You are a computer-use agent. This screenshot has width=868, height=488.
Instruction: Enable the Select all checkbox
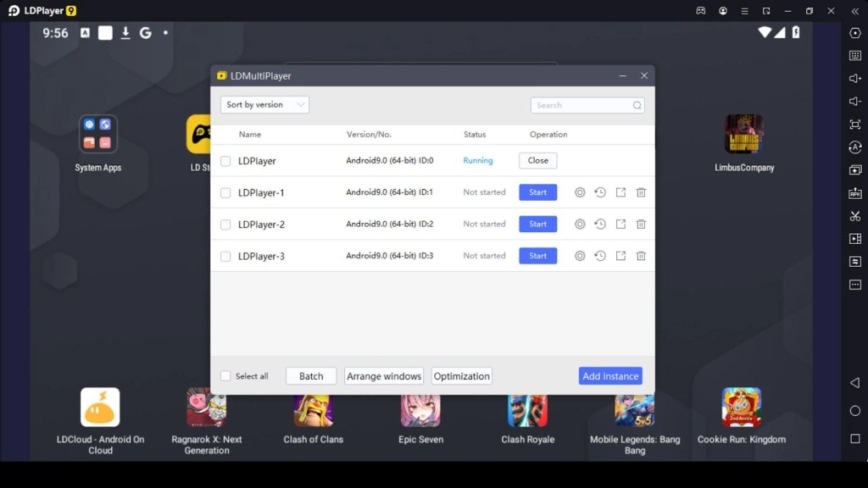click(225, 376)
